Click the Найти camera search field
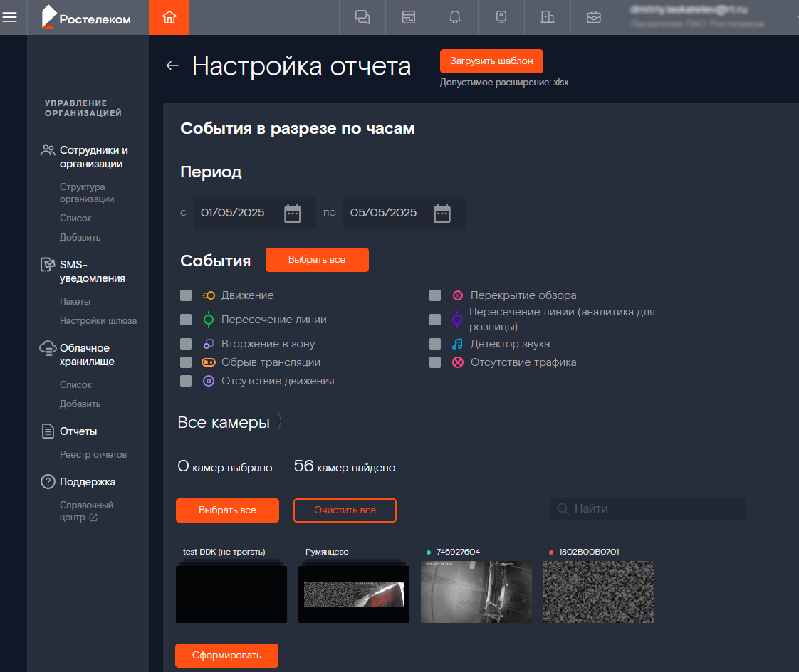Image resolution: width=799 pixels, height=672 pixels. pyautogui.click(x=647, y=508)
